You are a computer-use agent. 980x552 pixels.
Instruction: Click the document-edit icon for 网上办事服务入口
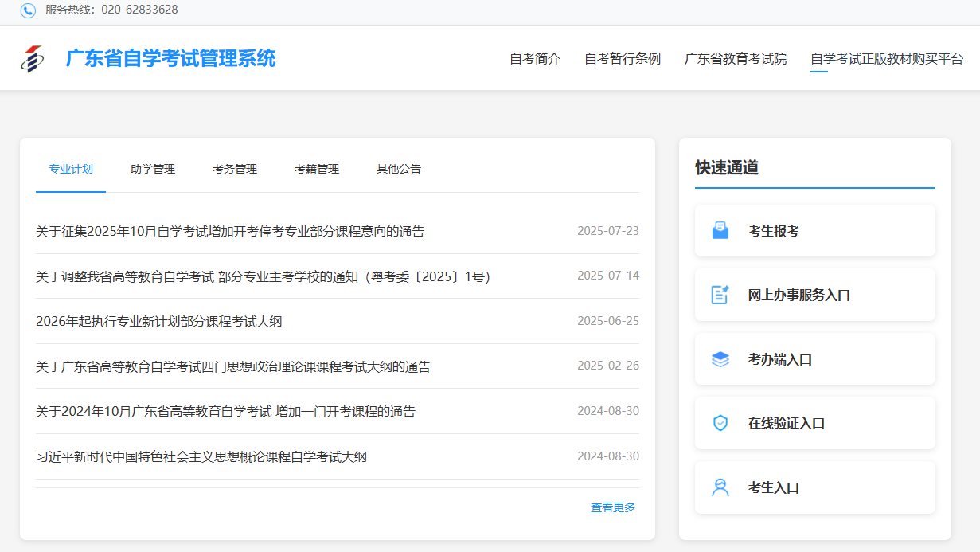pos(720,295)
